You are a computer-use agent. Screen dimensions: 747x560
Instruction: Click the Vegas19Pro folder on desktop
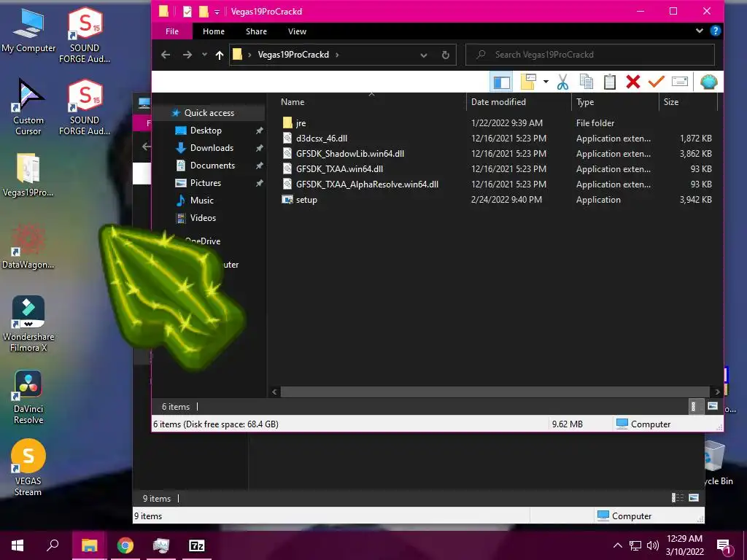[28, 175]
